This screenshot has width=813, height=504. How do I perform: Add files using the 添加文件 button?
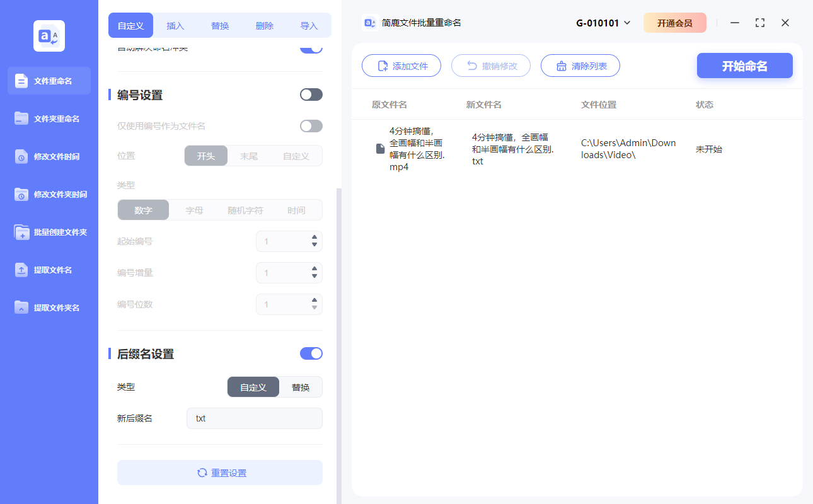401,66
